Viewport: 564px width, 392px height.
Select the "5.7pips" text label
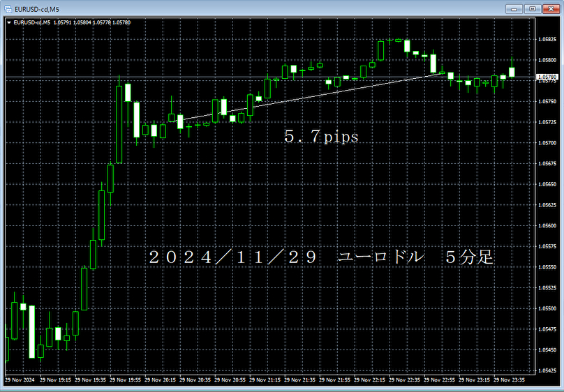click(320, 137)
